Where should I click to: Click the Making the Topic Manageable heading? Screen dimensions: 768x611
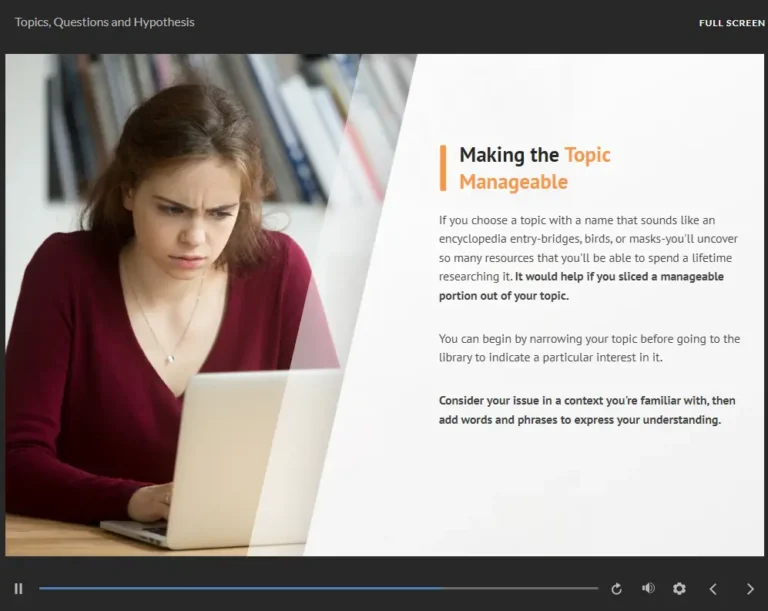(x=535, y=168)
